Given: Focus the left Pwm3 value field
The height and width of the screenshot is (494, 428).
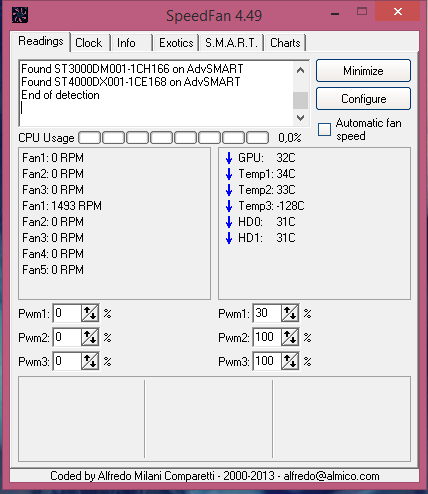Looking at the screenshot, I should pos(67,361).
